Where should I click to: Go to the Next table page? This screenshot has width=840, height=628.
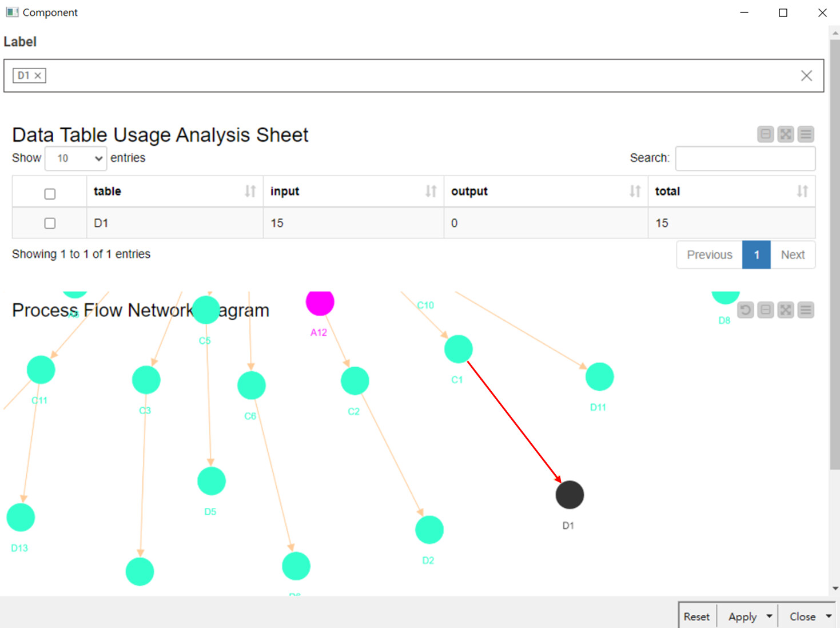click(x=793, y=255)
